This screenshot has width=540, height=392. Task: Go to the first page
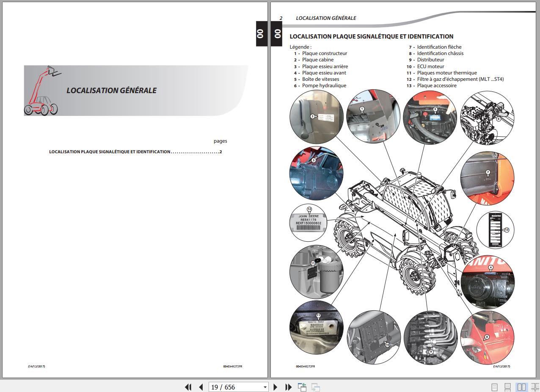click(x=188, y=387)
